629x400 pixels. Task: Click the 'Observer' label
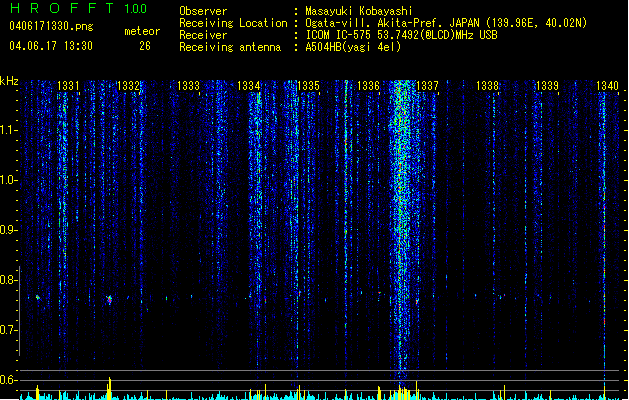203,11
